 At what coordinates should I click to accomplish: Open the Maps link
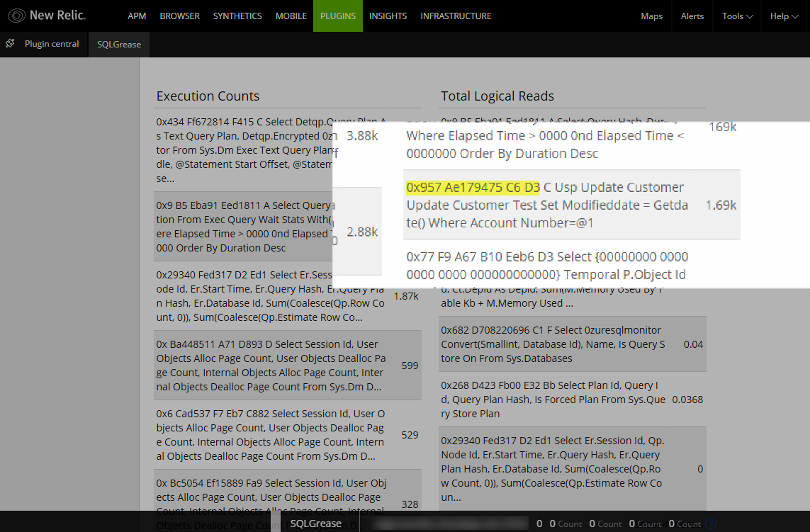click(x=651, y=16)
